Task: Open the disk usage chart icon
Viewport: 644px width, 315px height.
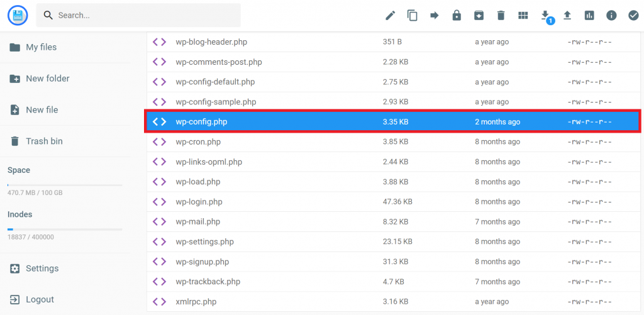Action: tap(589, 16)
